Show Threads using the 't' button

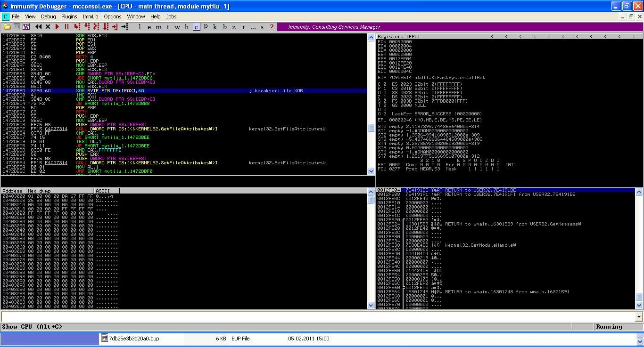pyautogui.click(x=168, y=27)
